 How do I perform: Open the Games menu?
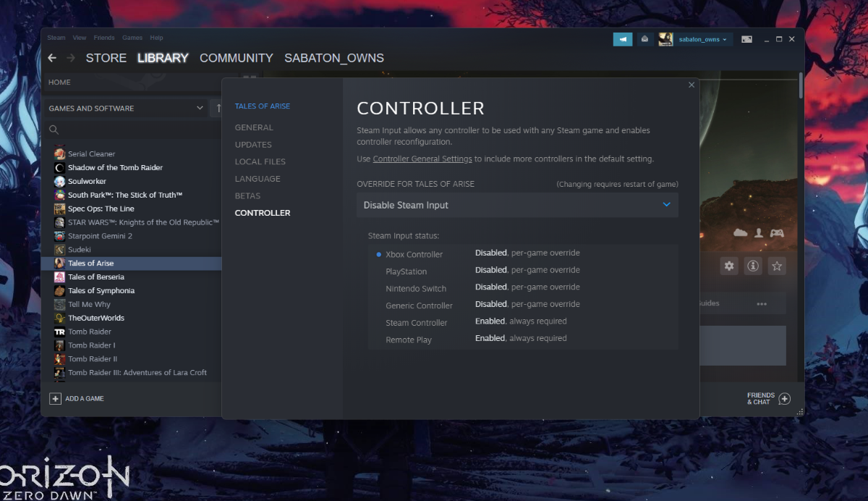tap(132, 38)
